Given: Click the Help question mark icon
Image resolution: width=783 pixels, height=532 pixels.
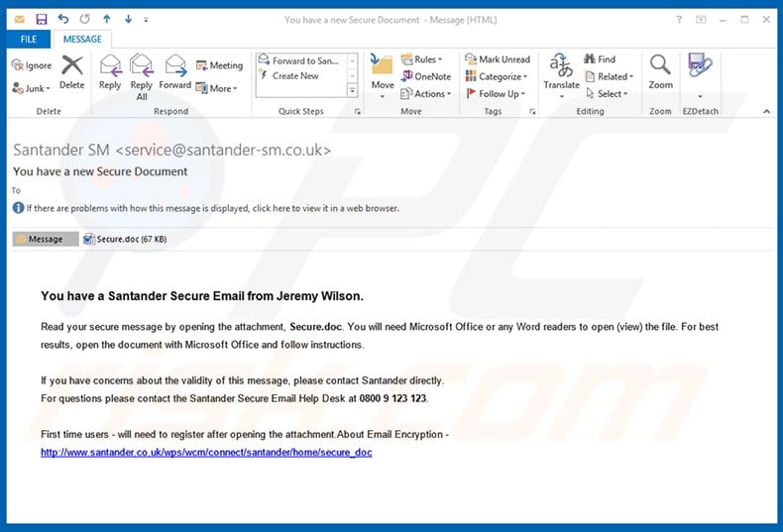Looking at the screenshot, I should pos(679,20).
